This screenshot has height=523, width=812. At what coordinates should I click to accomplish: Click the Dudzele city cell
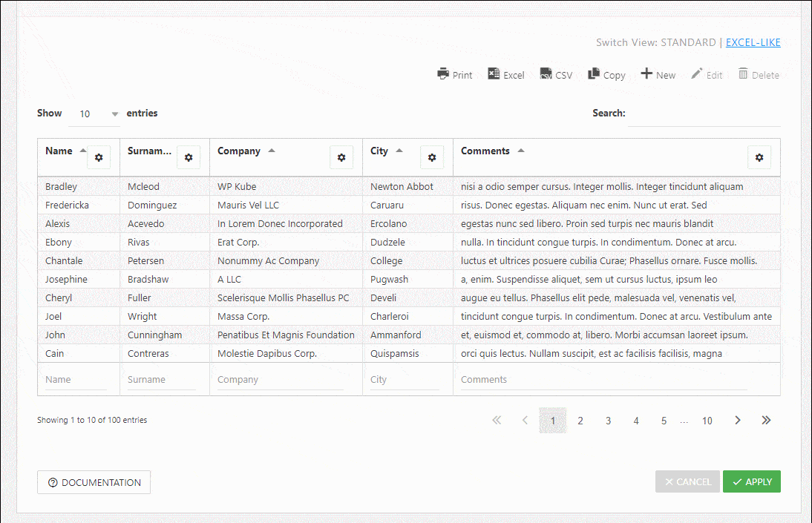[407, 243]
